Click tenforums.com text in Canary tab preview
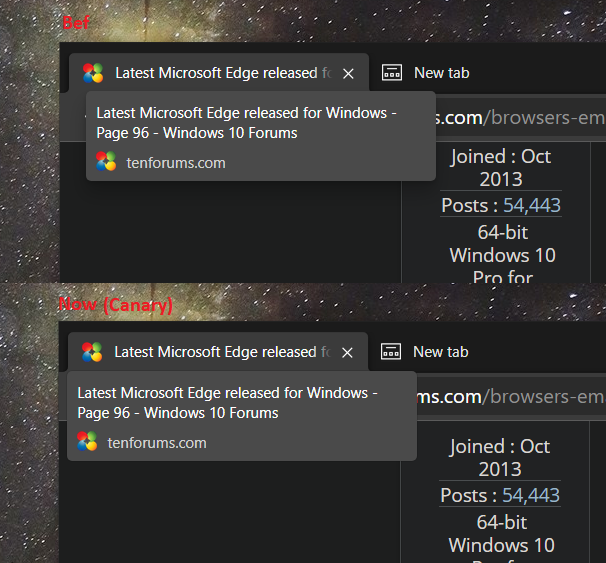This screenshot has width=606, height=563. 157,443
